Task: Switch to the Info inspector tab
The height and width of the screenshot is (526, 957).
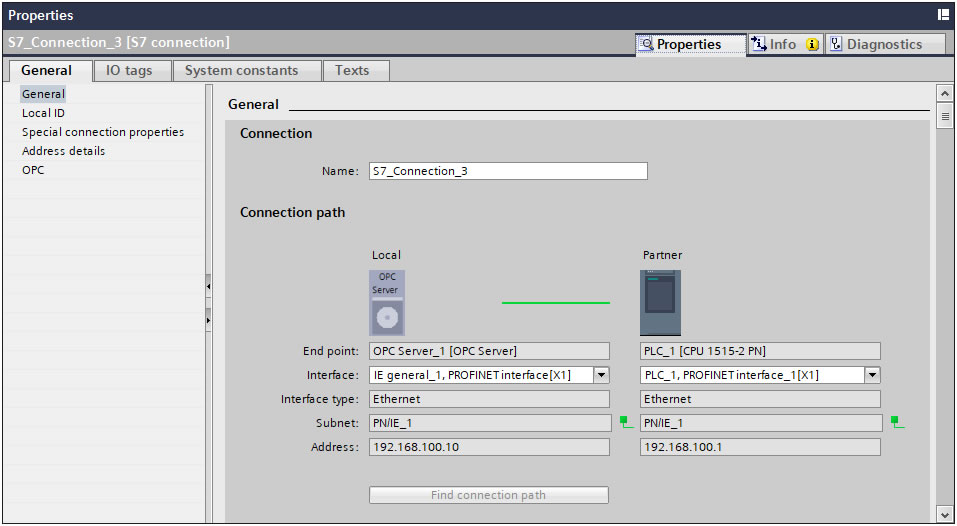Action: tap(785, 45)
